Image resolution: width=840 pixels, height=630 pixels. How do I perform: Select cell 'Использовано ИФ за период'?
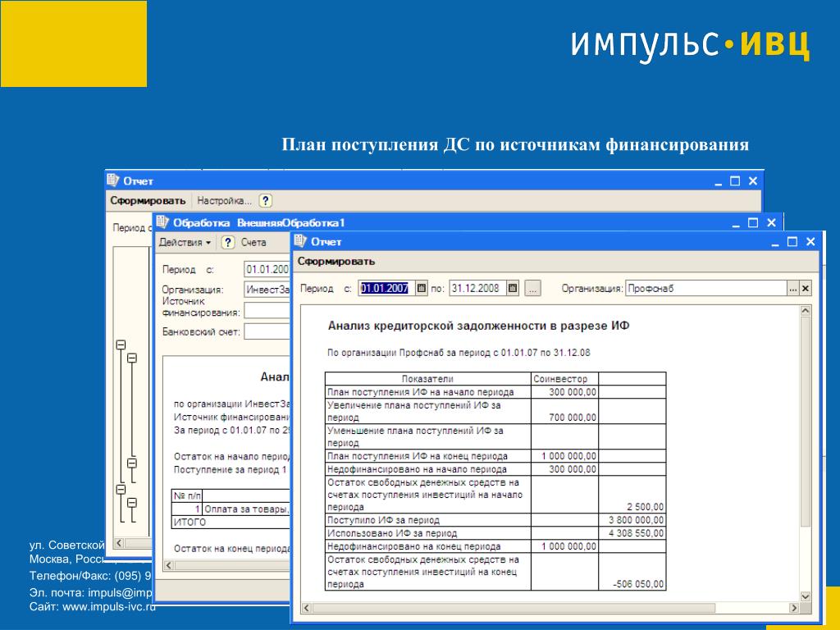(428, 533)
